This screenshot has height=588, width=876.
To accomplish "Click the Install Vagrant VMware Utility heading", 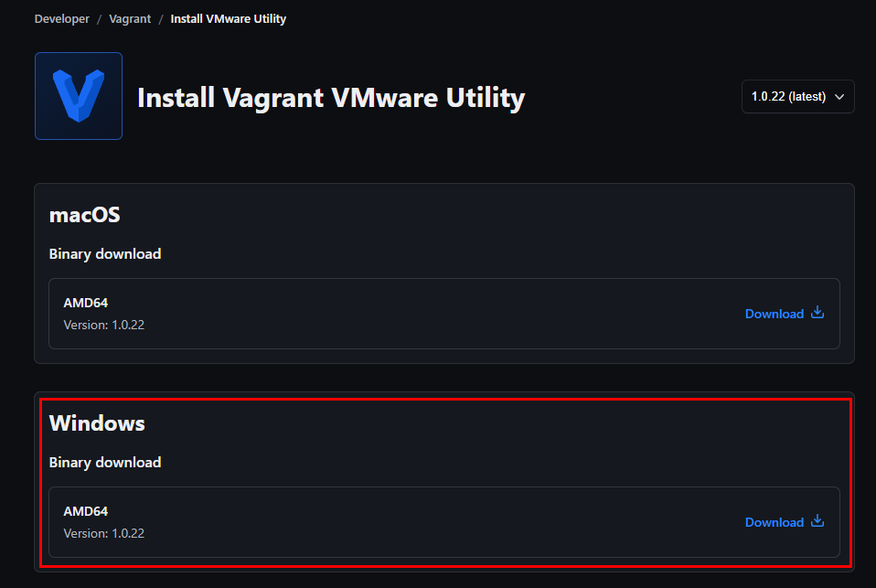I will (331, 97).
